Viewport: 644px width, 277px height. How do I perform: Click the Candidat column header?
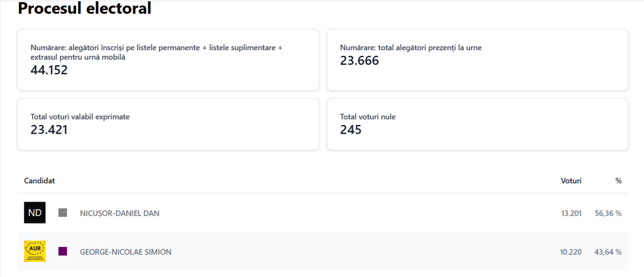pyautogui.click(x=40, y=181)
